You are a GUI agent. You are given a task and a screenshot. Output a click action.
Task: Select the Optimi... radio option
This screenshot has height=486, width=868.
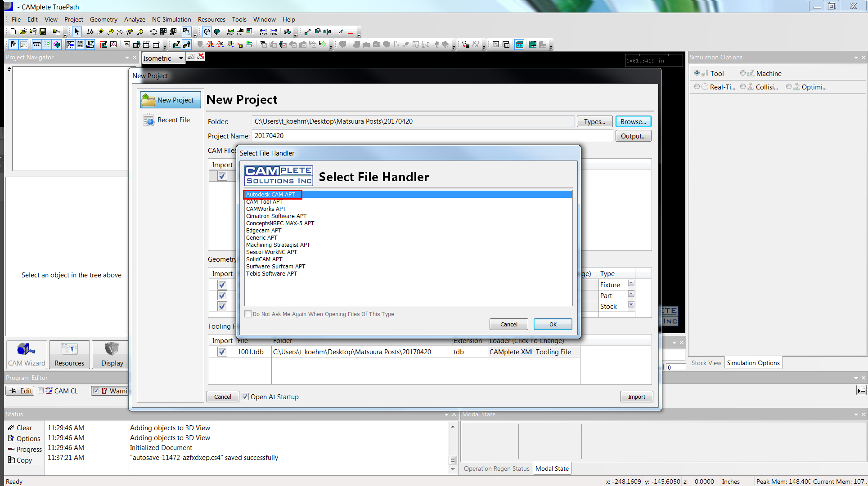tap(789, 87)
